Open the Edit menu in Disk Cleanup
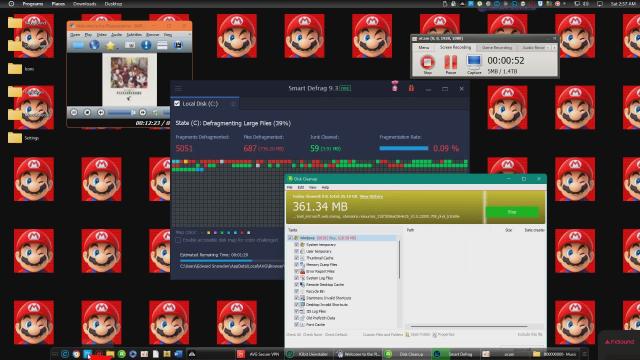 [301, 187]
